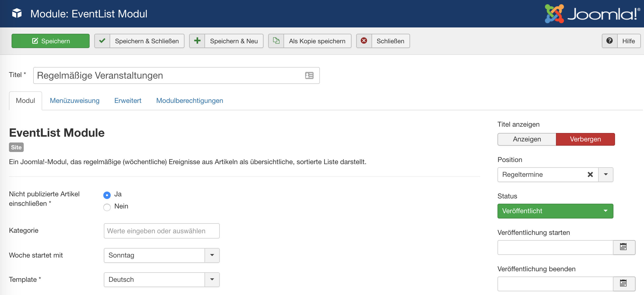Open Hilfe help button
The image size is (644, 295).
click(621, 41)
